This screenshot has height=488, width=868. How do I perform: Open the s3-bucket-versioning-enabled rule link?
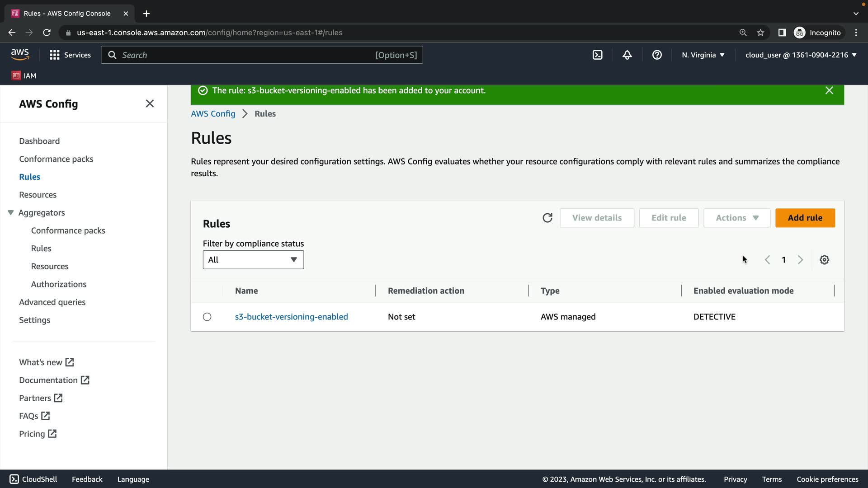(291, 317)
